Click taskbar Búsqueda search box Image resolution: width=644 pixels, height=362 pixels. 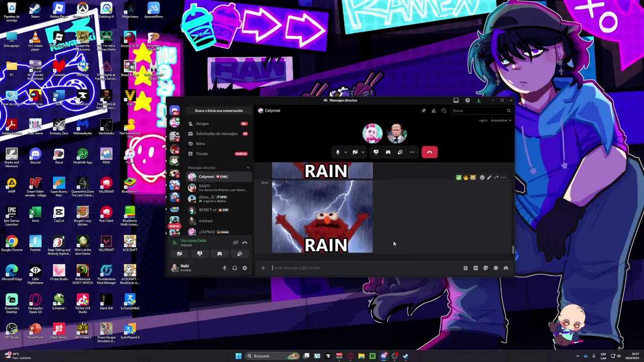pos(273,356)
